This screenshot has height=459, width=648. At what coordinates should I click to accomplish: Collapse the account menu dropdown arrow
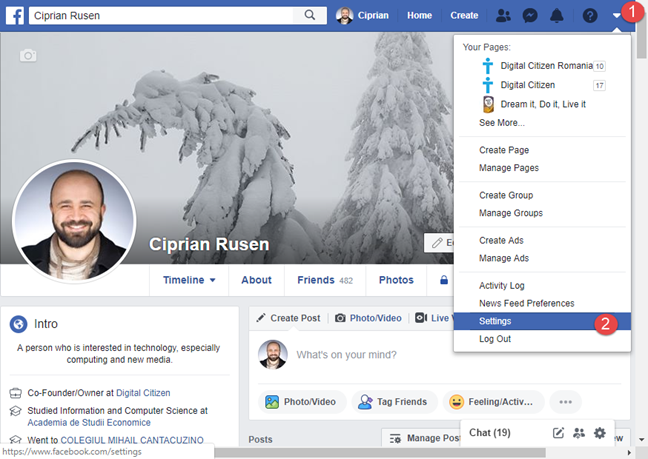coord(617,16)
